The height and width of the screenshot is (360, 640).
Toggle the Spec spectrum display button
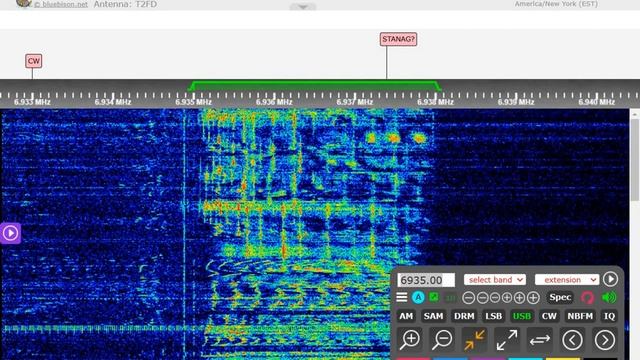click(x=560, y=298)
